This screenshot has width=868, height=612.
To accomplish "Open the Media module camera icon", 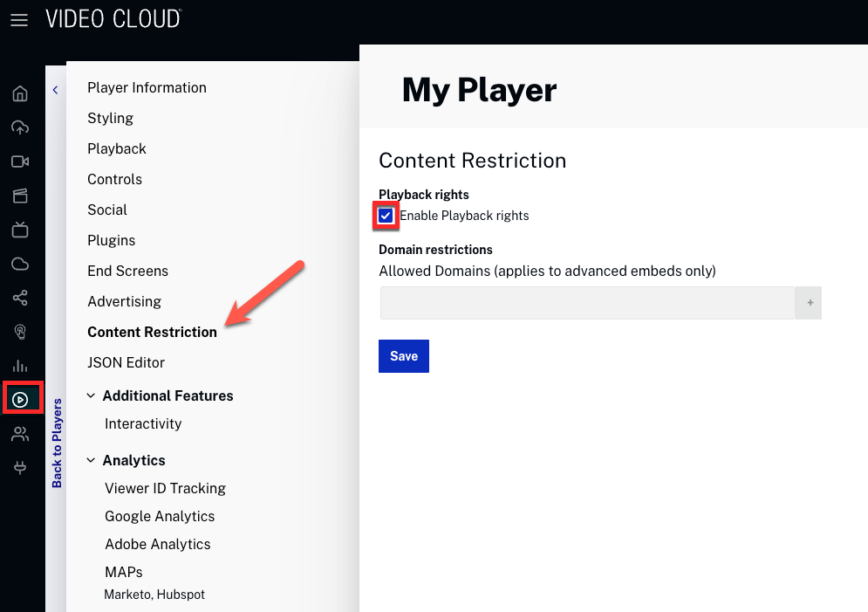I will 20,162.
